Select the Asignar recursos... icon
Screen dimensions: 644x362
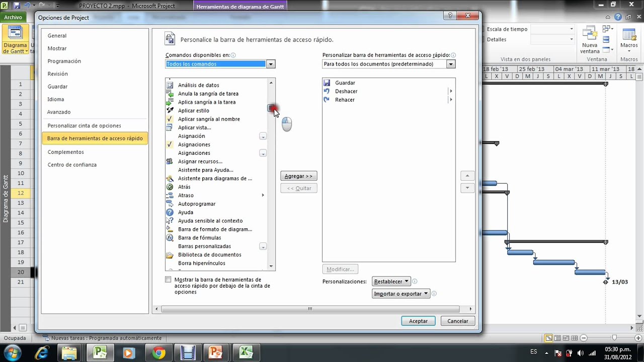click(x=170, y=161)
